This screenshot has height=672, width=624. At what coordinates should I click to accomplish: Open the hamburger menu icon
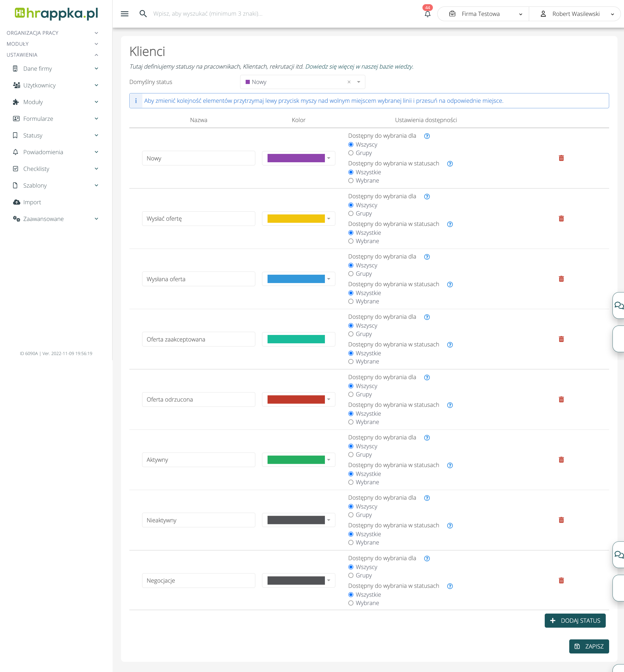coord(125,14)
